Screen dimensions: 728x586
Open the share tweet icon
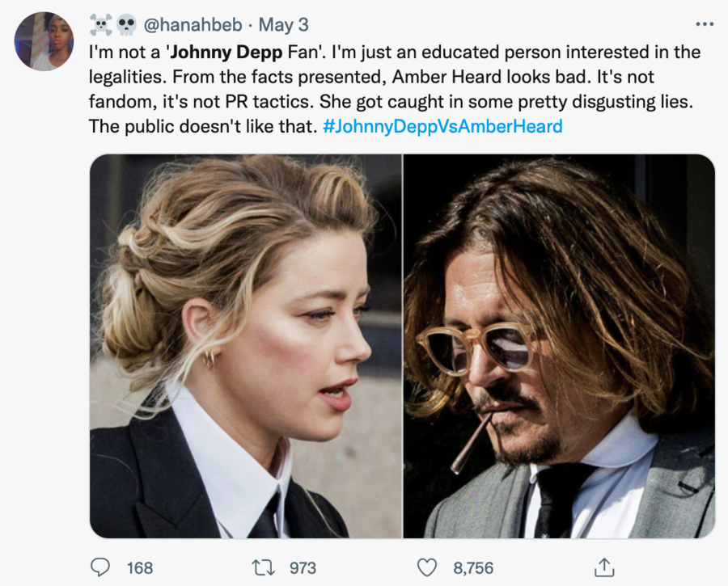click(x=603, y=567)
